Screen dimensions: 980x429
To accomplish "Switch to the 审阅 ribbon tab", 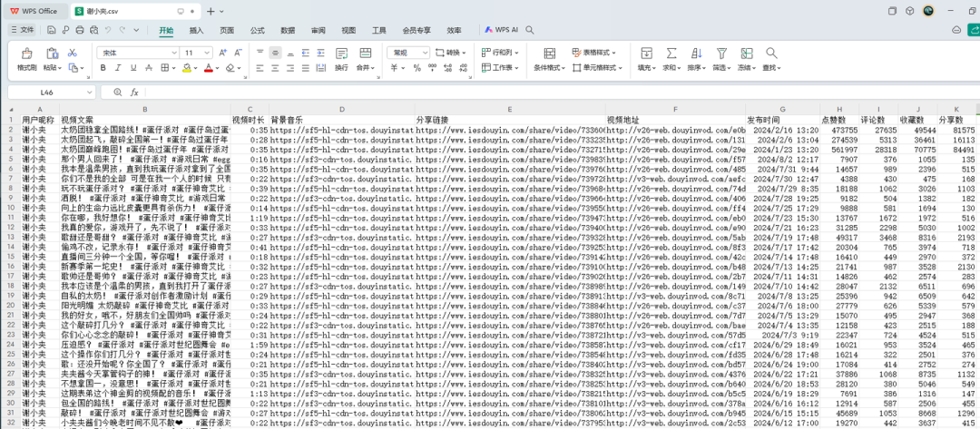I will pos(318,31).
